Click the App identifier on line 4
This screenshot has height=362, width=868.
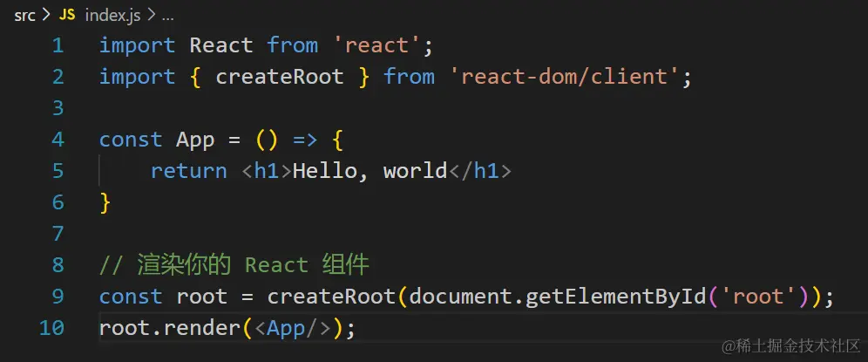click(195, 140)
